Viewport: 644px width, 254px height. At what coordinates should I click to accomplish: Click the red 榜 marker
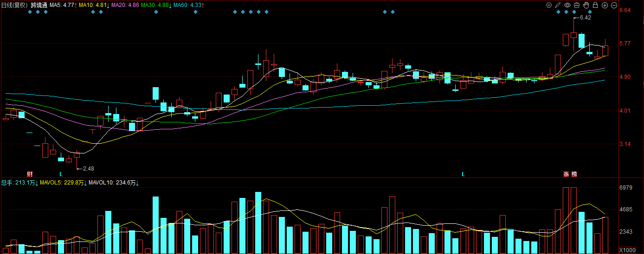(574, 174)
